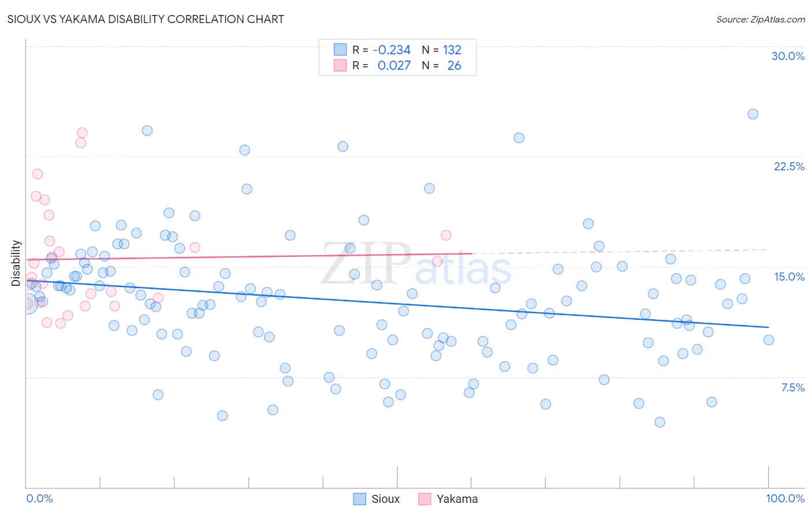Click the blue Sioux legend swatch at bottom

360,499
